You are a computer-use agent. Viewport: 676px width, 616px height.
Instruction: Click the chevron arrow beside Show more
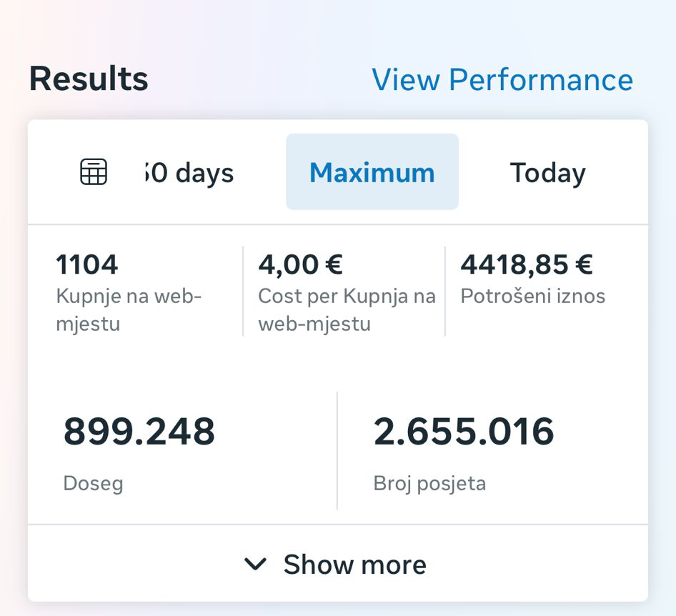click(x=255, y=565)
